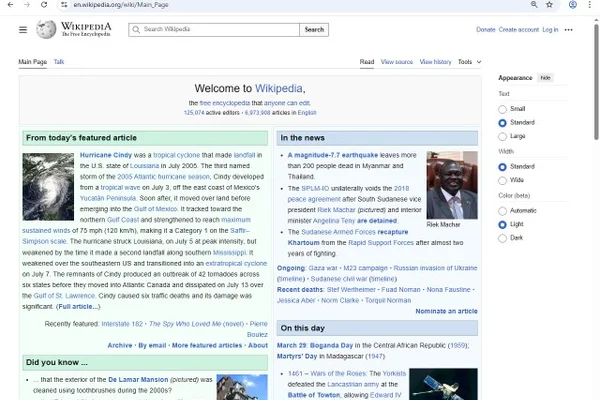Hide the Appearance panel
Viewport: 600px width, 400px height.
click(545, 78)
